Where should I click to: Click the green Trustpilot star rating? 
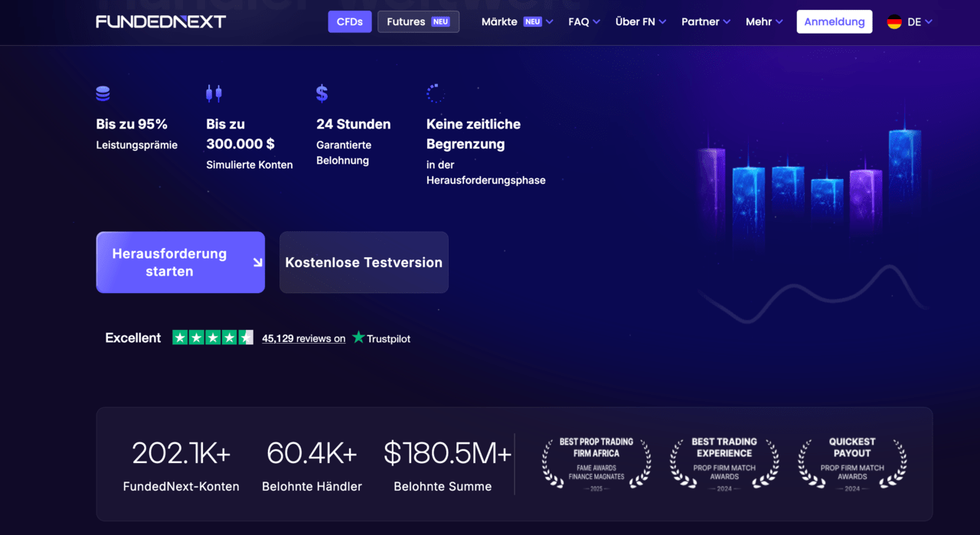tap(212, 338)
